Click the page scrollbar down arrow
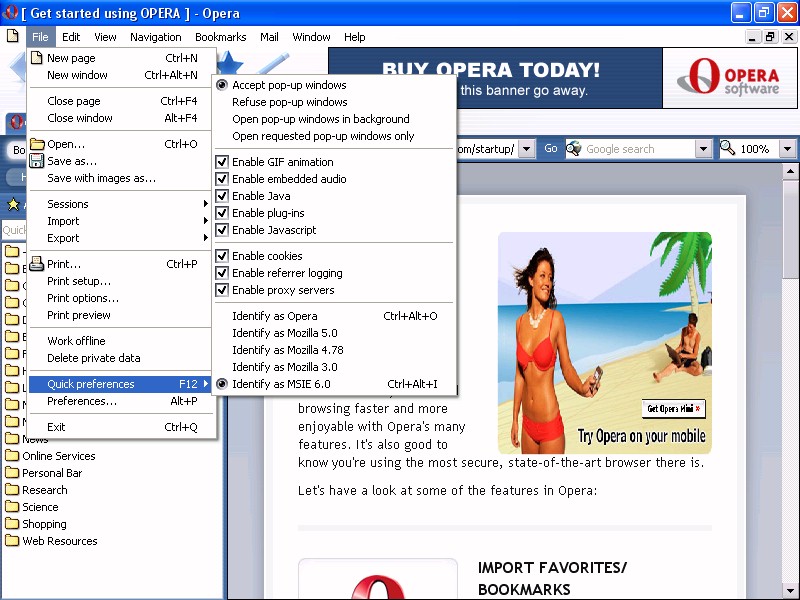Viewport: 800px width, 600px height. [790, 591]
